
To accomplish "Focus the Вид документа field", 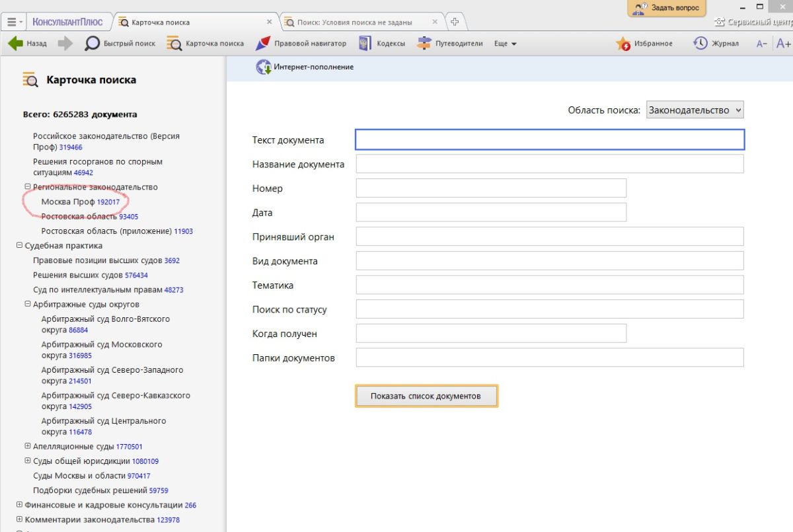I will (x=550, y=260).
